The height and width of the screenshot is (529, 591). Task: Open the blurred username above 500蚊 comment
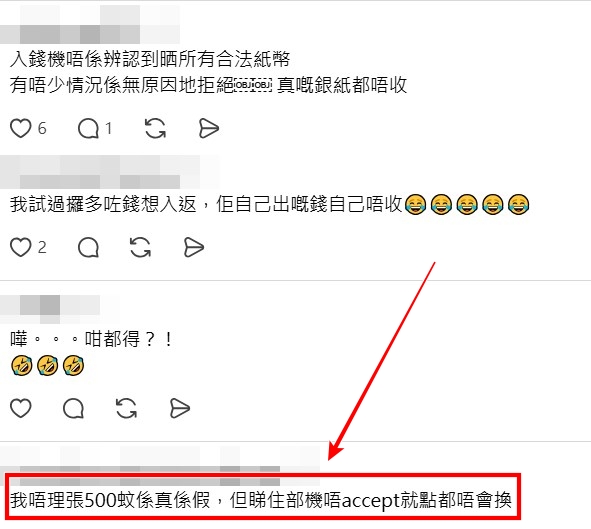160,465
